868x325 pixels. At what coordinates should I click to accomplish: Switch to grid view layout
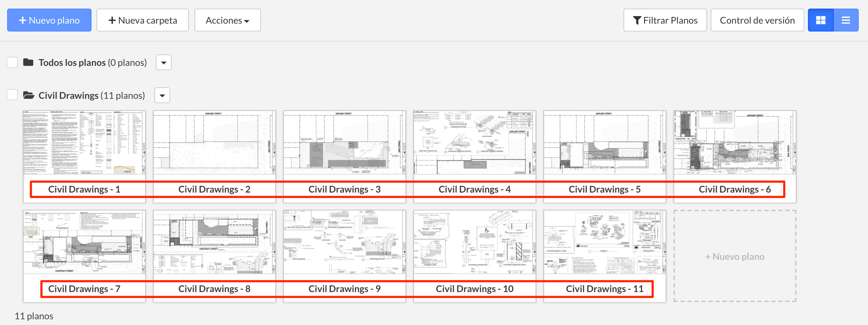[820, 20]
